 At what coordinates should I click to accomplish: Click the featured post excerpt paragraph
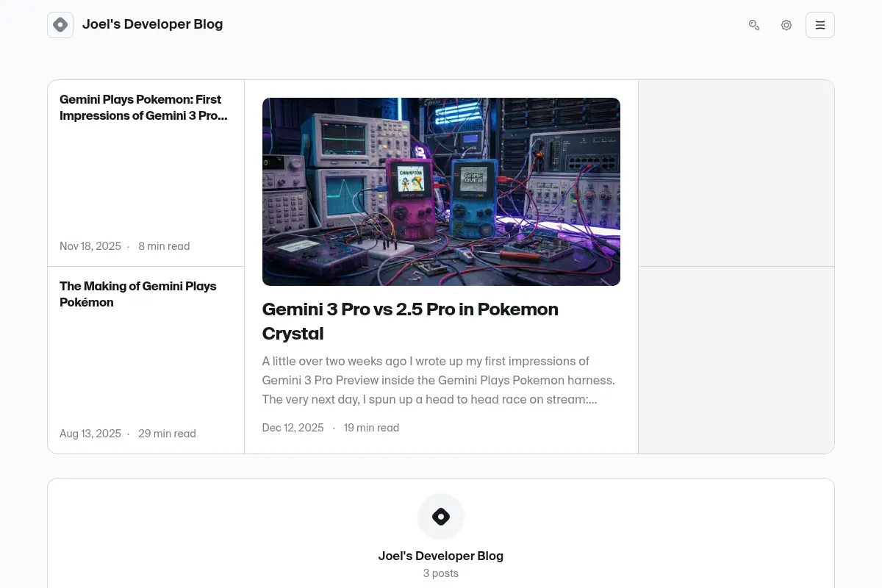(439, 381)
